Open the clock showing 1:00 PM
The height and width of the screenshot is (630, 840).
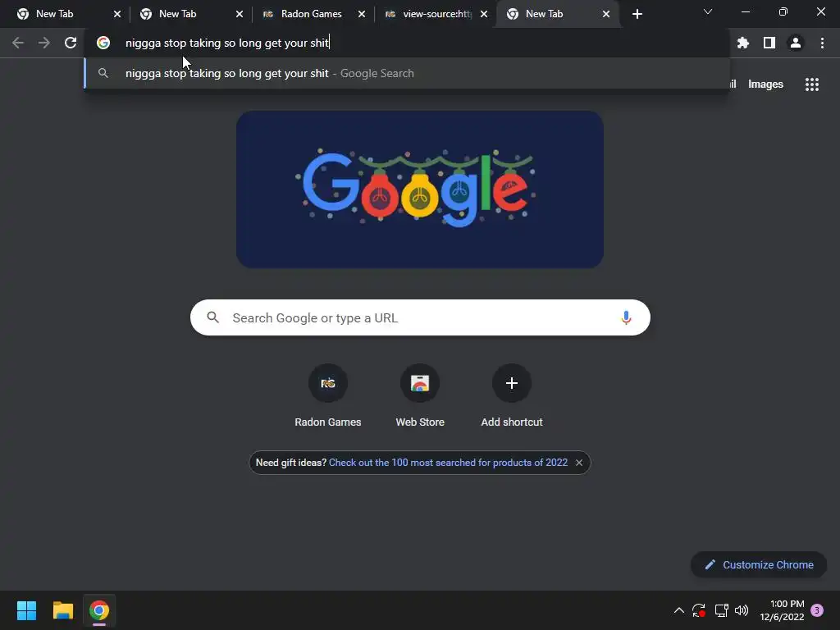tap(782, 610)
